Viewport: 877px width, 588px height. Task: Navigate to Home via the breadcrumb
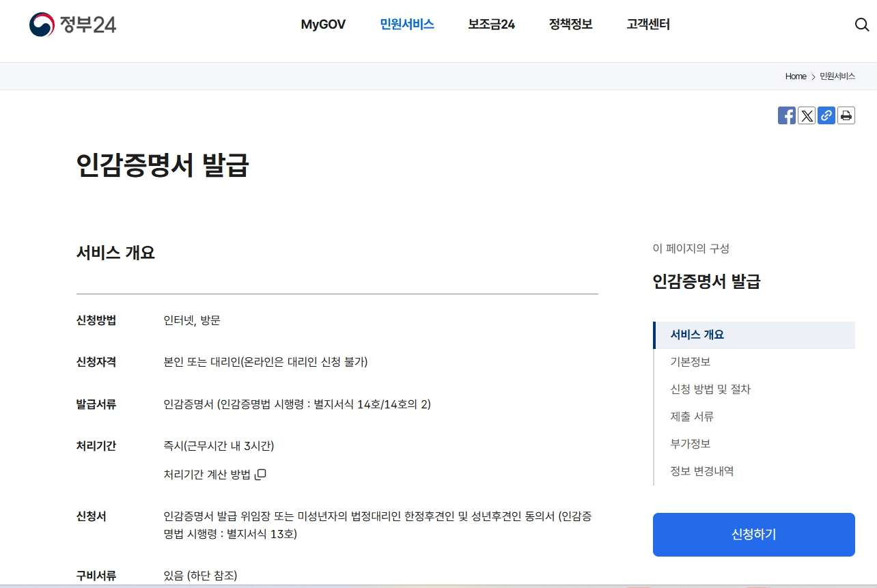pyautogui.click(x=795, y=76)
